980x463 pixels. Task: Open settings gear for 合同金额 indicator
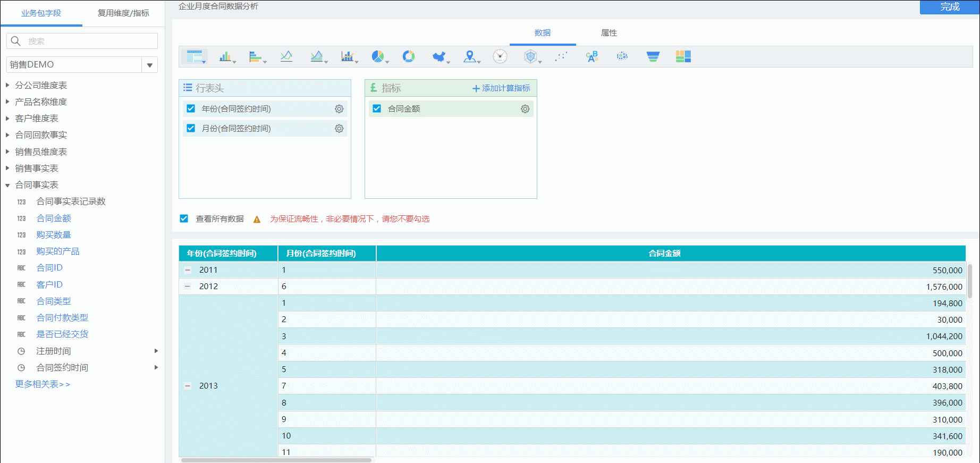[x=525, y=109]
